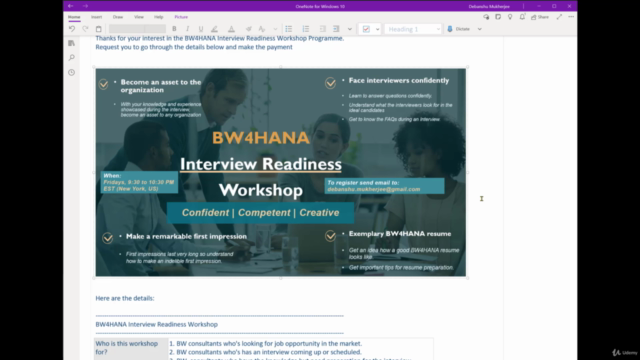Navigate back with the left arrow
This screenshot has height=360, width=640.
[x=70, y=6]
